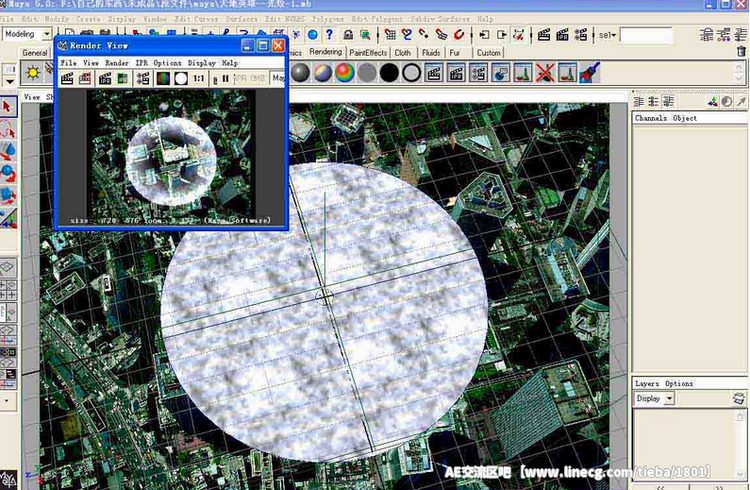Enable snap to curves magnet icon

[x=407, y=34]
